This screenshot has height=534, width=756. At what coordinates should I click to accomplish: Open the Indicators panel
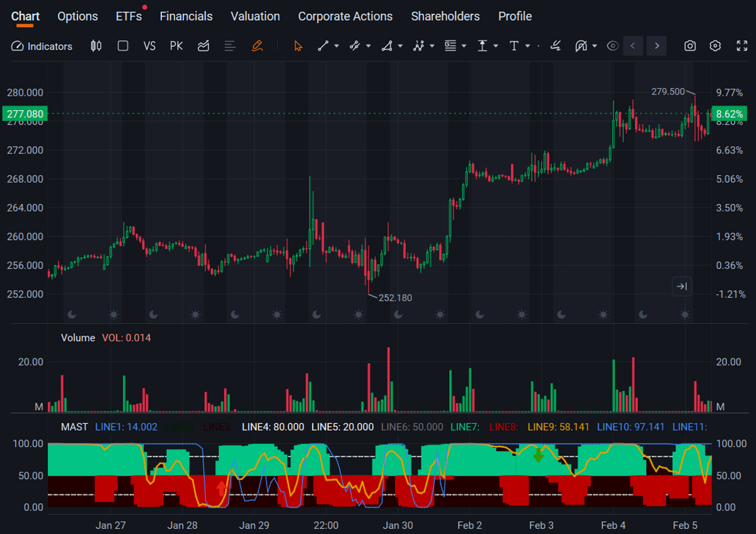42,46
